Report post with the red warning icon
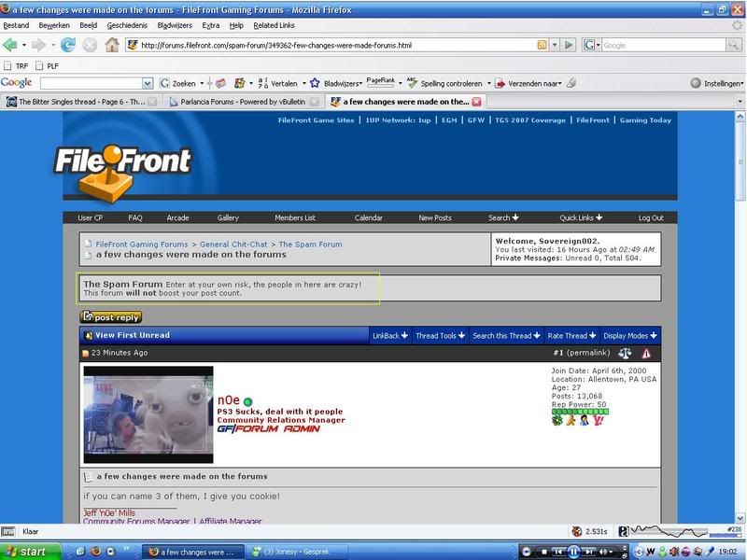This screenshot has width=747, height=560. [646, 354]
